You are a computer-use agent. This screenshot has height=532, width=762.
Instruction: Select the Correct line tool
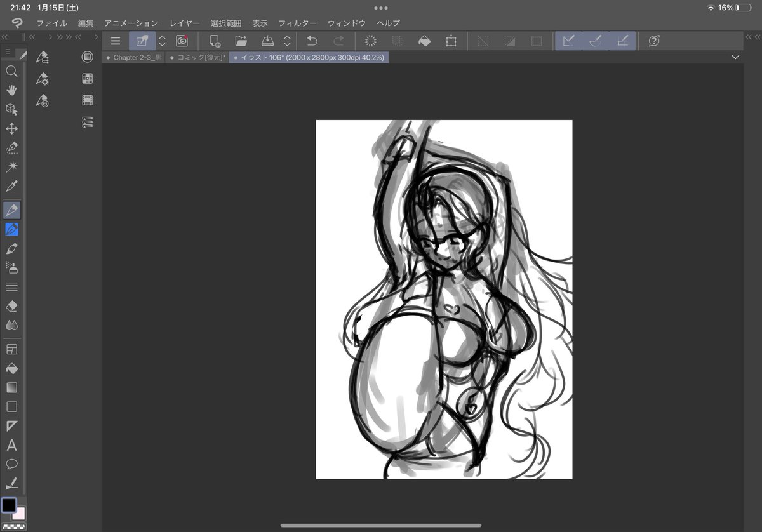[x=11, y=483]
